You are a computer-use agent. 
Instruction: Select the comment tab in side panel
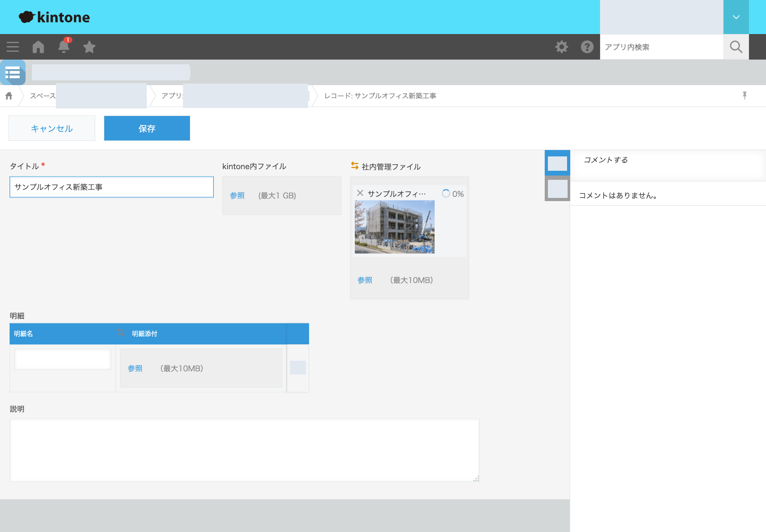(x=557, y=163)
